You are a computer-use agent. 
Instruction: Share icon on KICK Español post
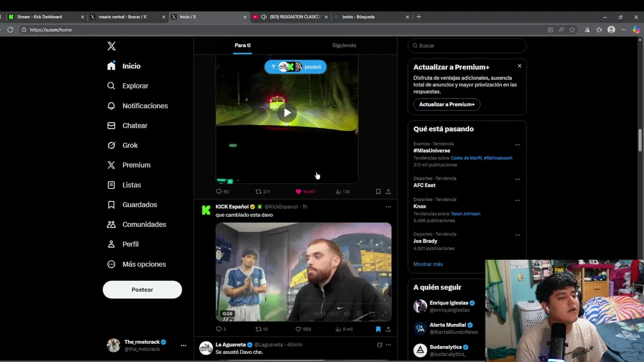(x=388, y=329)
